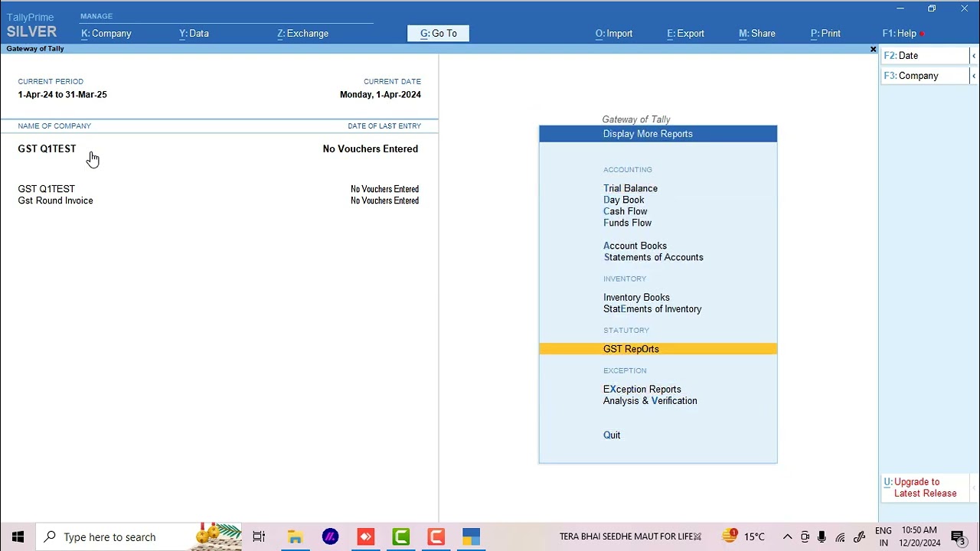This screenshot has width=980, height=551.
Task: Open the Wi-Fi network tray icon
Action: coord(840,536)
